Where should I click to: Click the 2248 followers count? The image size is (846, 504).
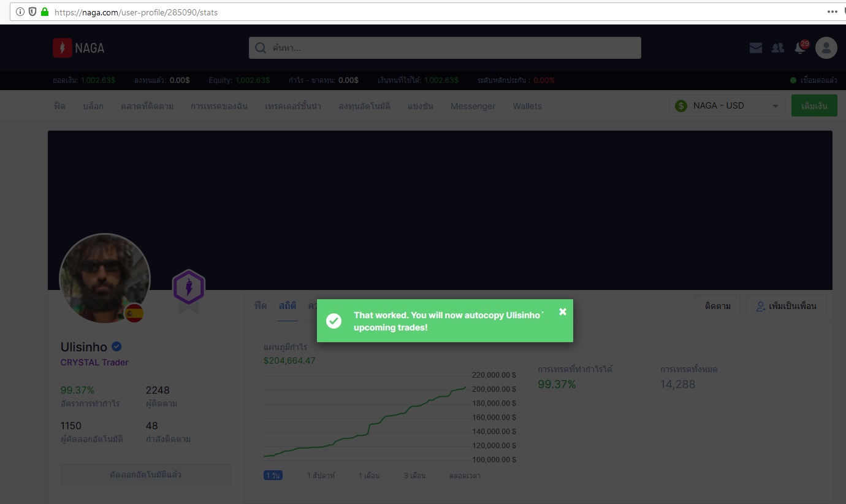point(158,390)
